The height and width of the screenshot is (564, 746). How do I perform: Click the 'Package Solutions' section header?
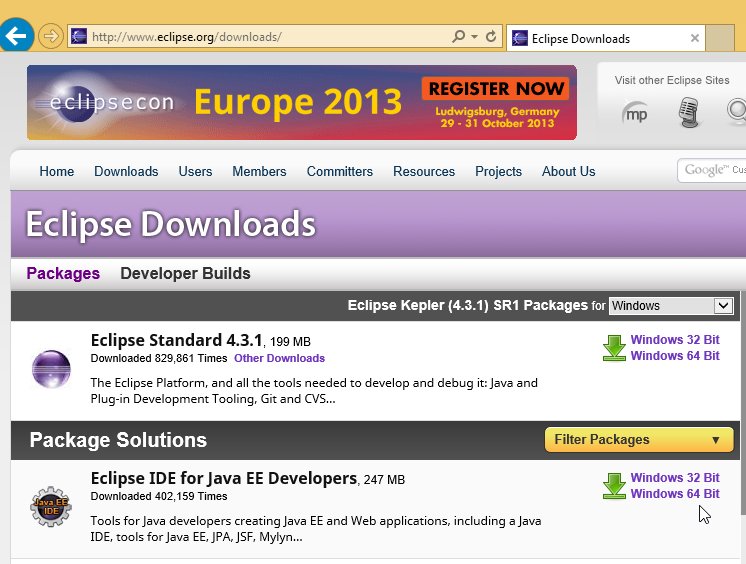pos(118,440)
